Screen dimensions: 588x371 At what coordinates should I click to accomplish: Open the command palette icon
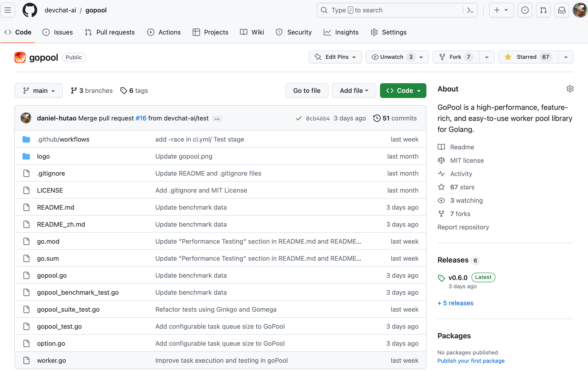(470, 10)
